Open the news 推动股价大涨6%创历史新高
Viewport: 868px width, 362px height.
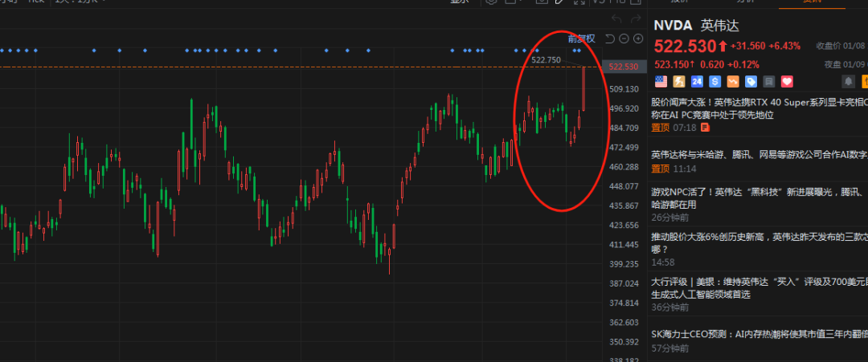[759, 242]
